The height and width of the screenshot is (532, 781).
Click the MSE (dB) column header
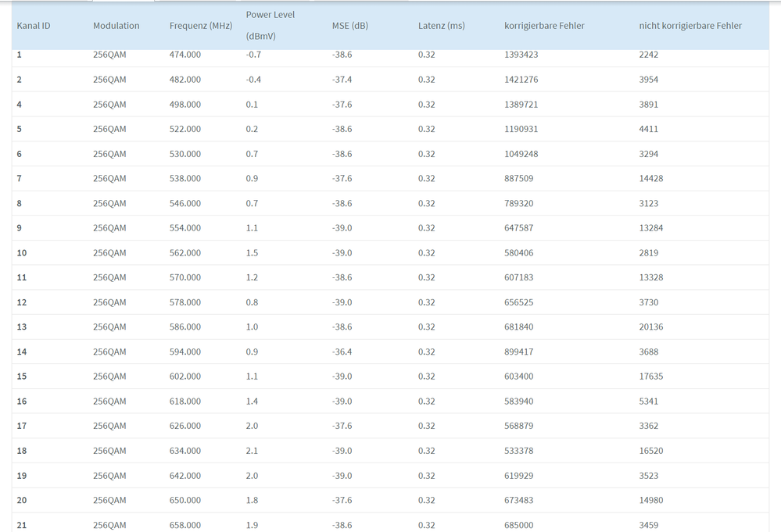pyautogui.click(x=350, y=26)
